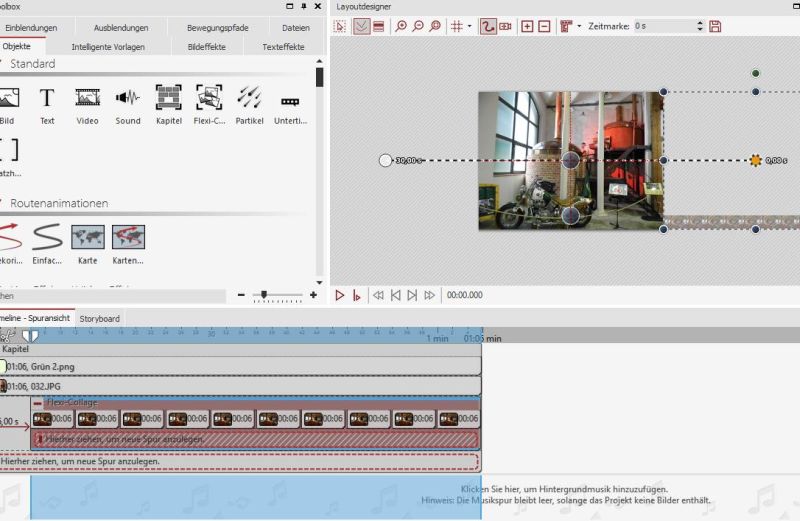Image resolution: width=800 pixels, height=521 pixels.
Task: Choose the Partikel object icon
Action: (250, 98)
